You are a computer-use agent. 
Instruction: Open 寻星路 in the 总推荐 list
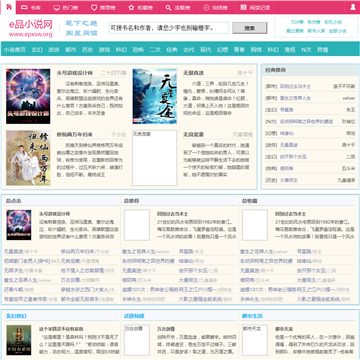(186, 251)
